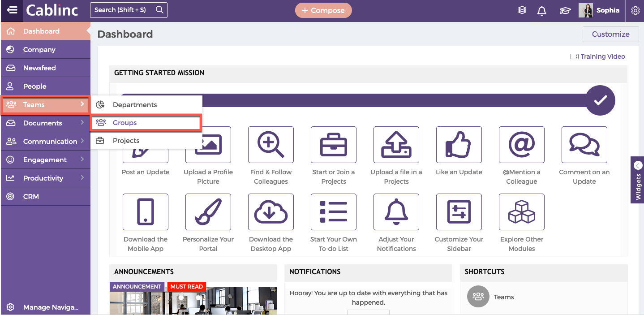The width and height of the screenshot is (644, 315).
Task: Click the Comment on an Update icon
Action: (x=584, y=145)
